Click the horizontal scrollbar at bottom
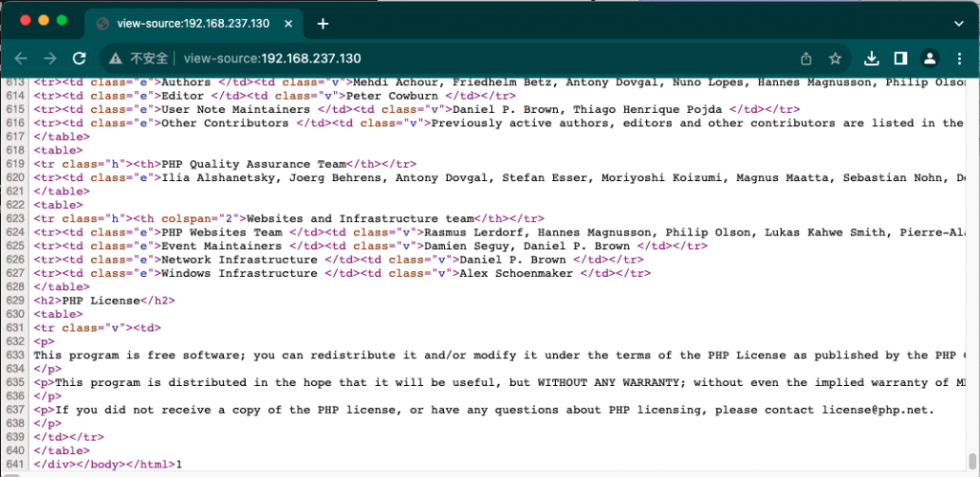 pos(479,472)
